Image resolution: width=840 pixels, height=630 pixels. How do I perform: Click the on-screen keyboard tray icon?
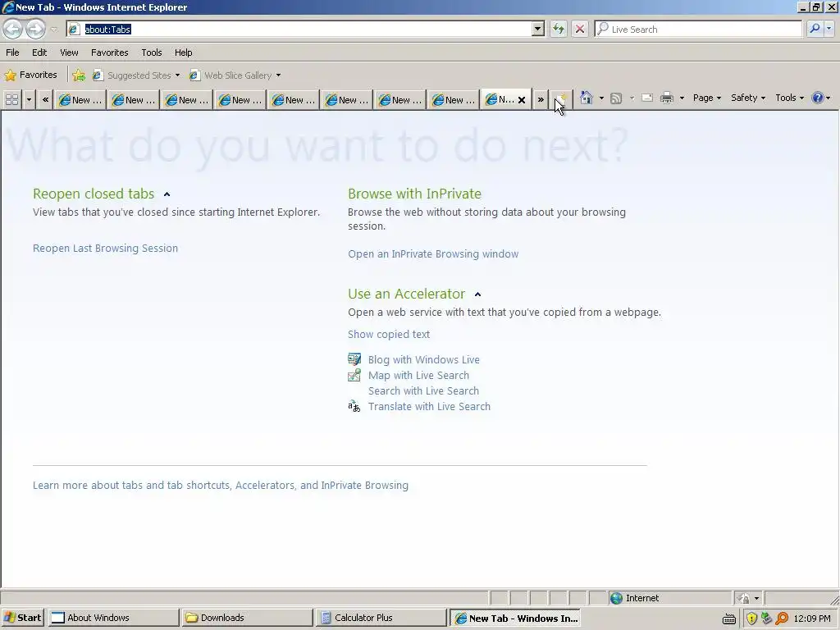[729, 619]
